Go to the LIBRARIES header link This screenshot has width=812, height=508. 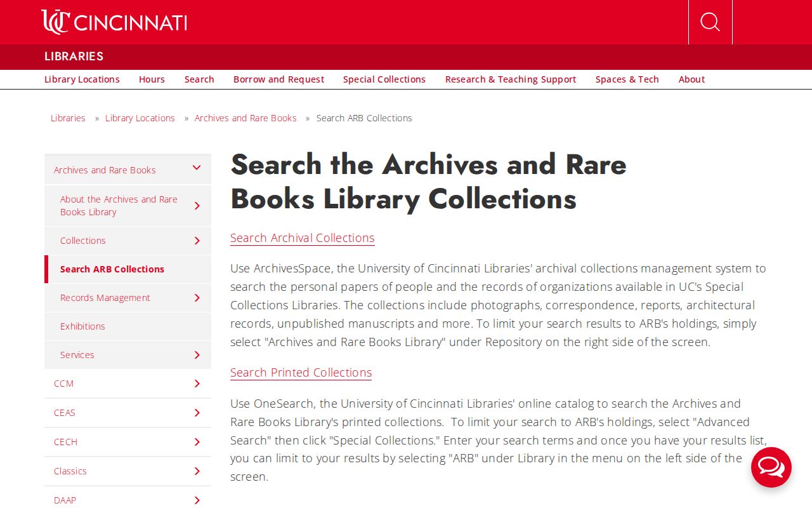pos(74,57)
